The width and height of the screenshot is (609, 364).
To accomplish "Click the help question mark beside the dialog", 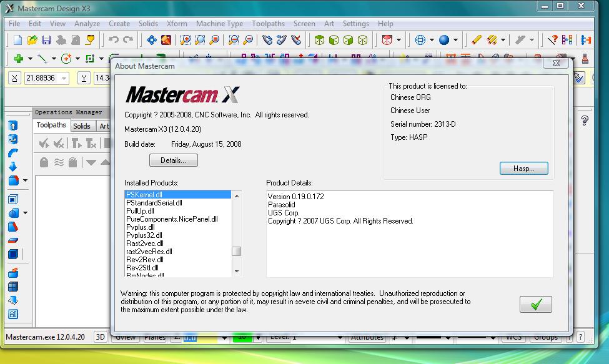I will [585, 121].
